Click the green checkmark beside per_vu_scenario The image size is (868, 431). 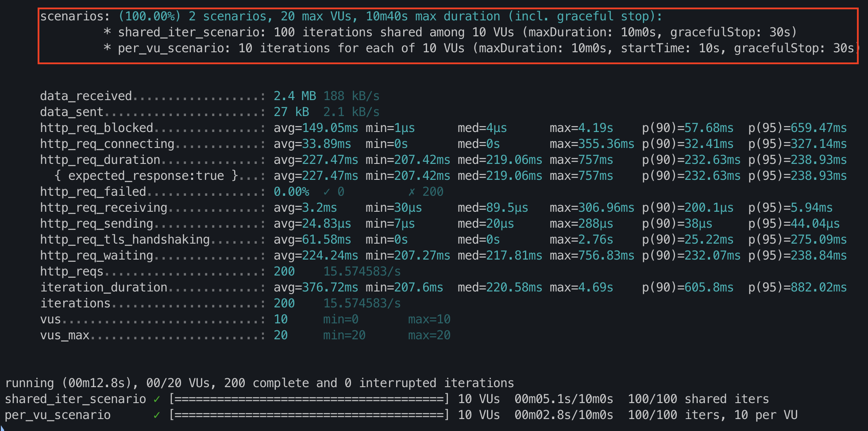tap(157, 415)
